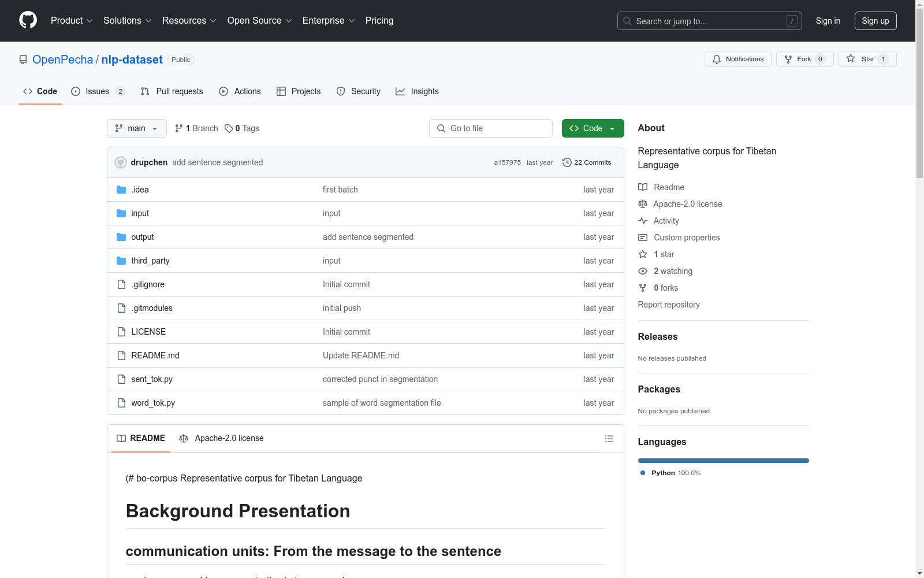Click the Python 100.0% language link
924x578 pixels.
coord(670,473)
